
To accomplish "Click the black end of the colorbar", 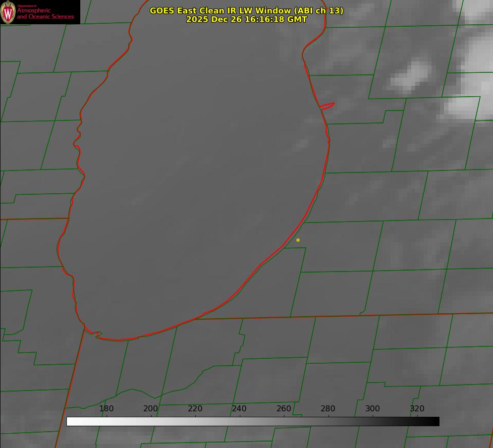I will 435,421.
